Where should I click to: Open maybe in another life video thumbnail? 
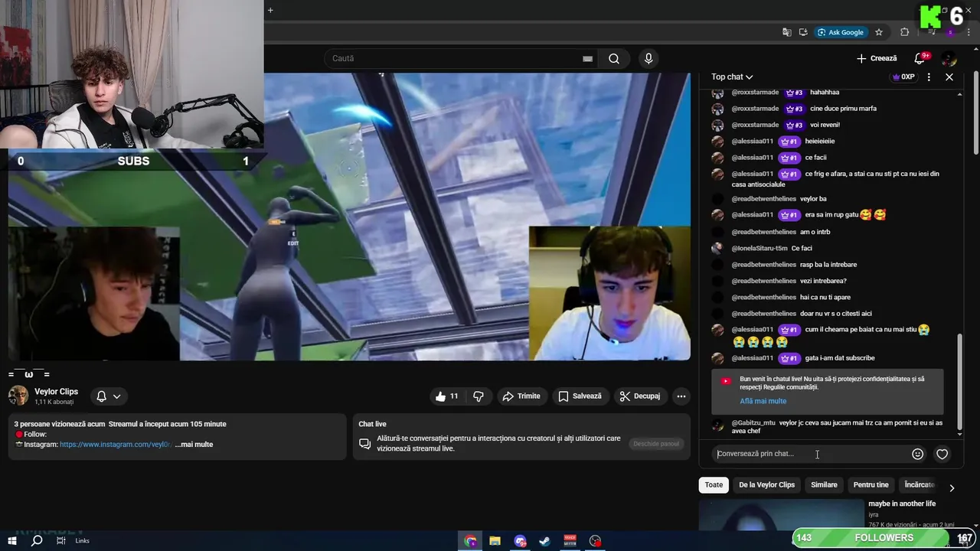click(x=782, y=515)
